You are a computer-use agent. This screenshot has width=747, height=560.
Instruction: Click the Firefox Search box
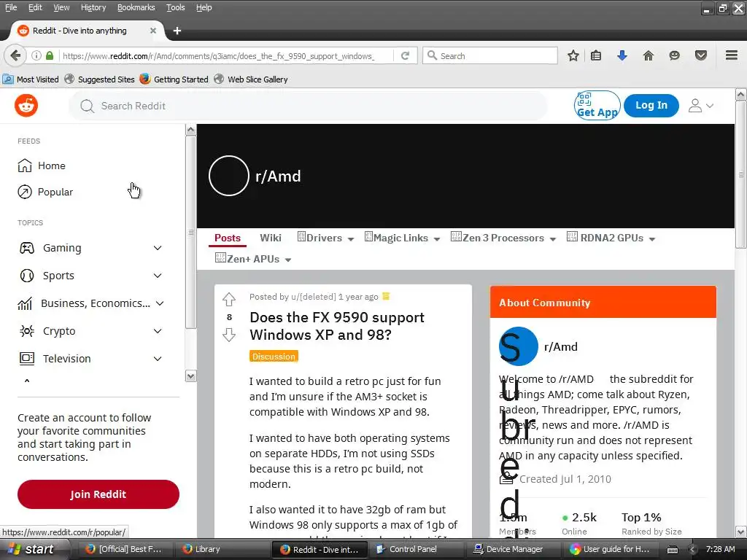tap(489, 55)
